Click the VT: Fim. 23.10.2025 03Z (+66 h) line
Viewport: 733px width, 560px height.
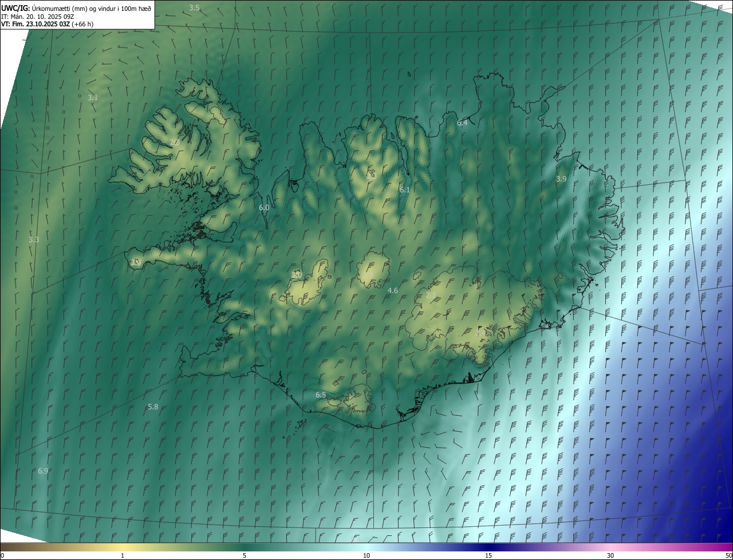pos(47,24)
